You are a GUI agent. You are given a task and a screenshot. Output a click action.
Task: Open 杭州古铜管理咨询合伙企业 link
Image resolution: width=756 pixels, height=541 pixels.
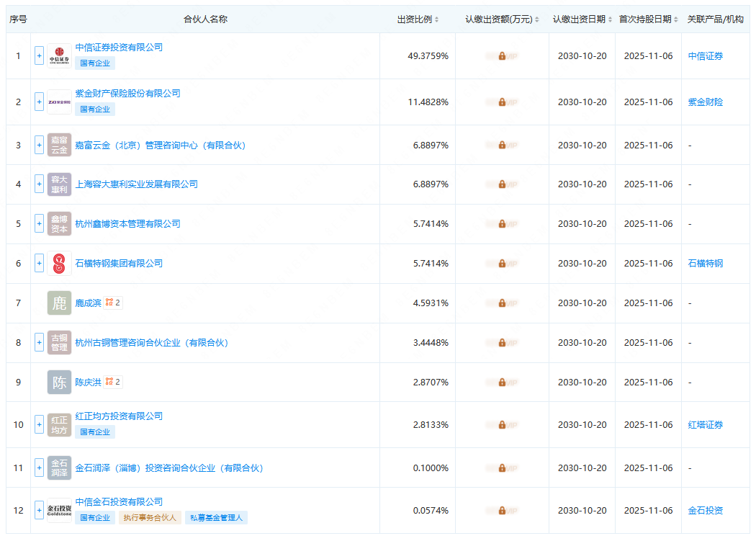pyautogui.click(x=152, y=343)
